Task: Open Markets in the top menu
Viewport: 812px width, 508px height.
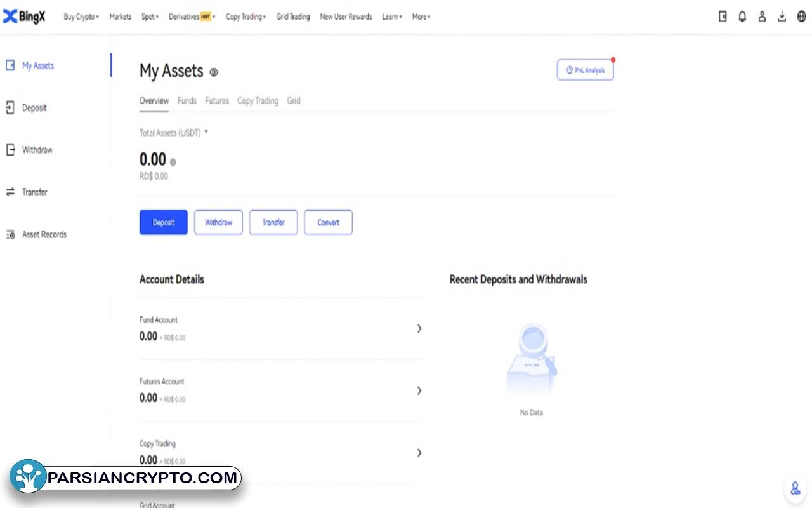Action: point(120,17)
